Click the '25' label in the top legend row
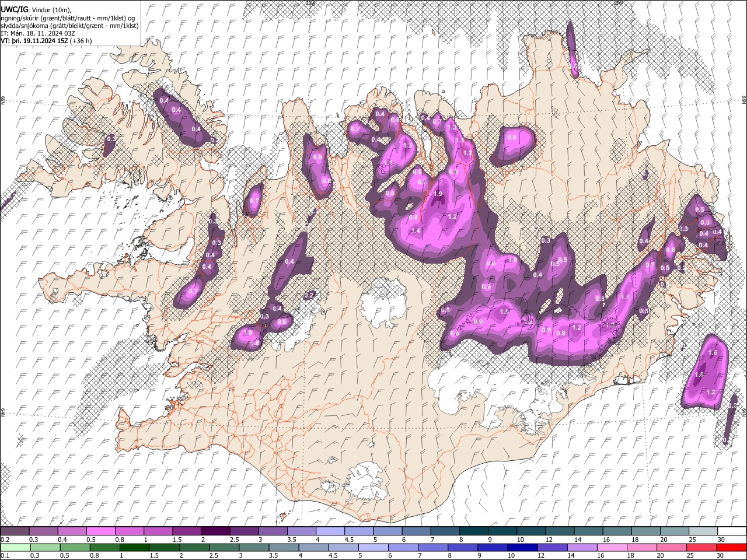The image size is (747, 560). coord(692,540)
